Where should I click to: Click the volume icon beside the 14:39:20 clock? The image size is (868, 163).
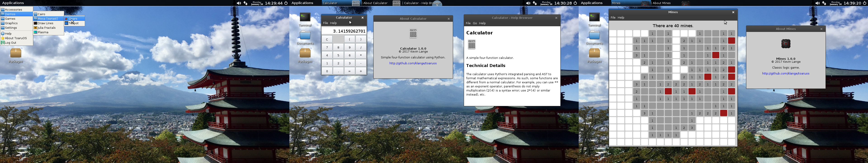click(817, 3)
